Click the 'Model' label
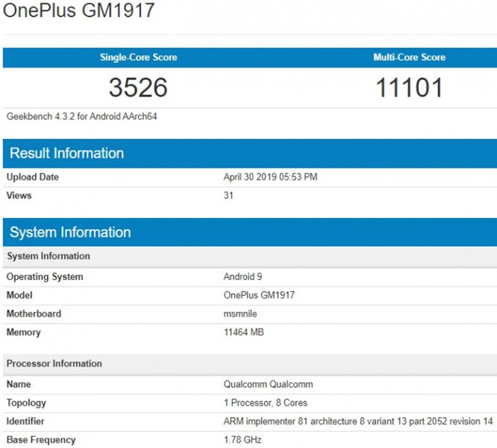This screenshot has height=448, width=497. point(19,295)
